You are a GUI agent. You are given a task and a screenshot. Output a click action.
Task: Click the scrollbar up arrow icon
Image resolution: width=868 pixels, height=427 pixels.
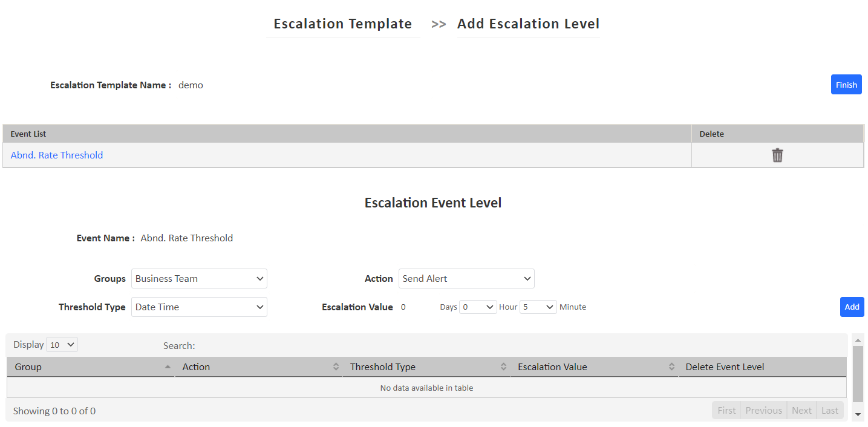858,340
